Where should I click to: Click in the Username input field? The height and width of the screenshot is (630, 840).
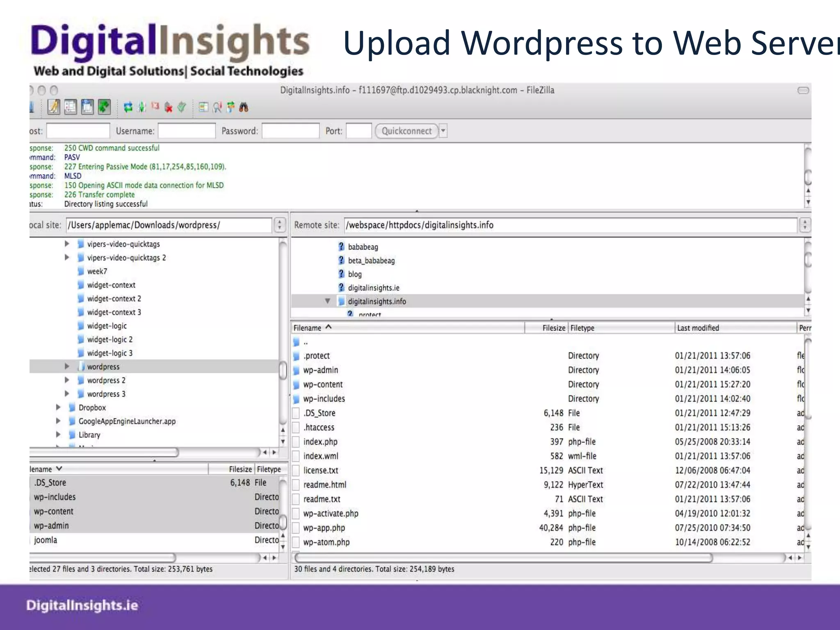(x=187, y=131)
